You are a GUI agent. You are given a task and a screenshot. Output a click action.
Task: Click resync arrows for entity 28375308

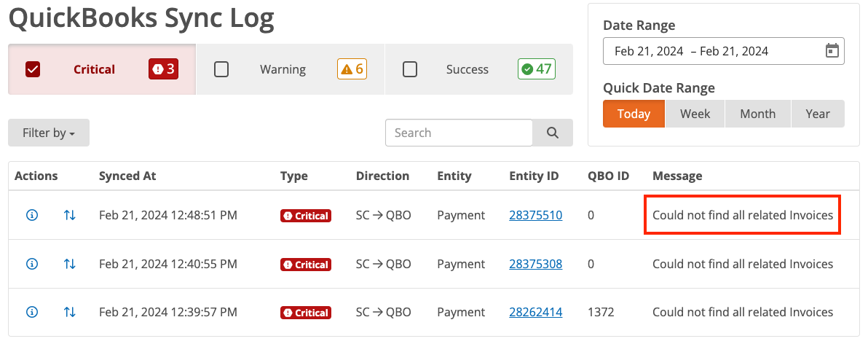coord(70,264)
